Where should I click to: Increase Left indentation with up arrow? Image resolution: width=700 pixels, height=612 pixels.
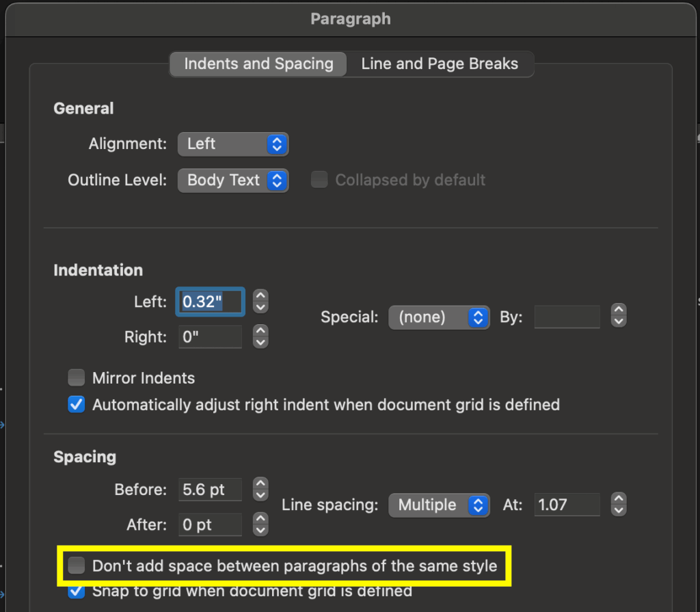click(260, 295)
